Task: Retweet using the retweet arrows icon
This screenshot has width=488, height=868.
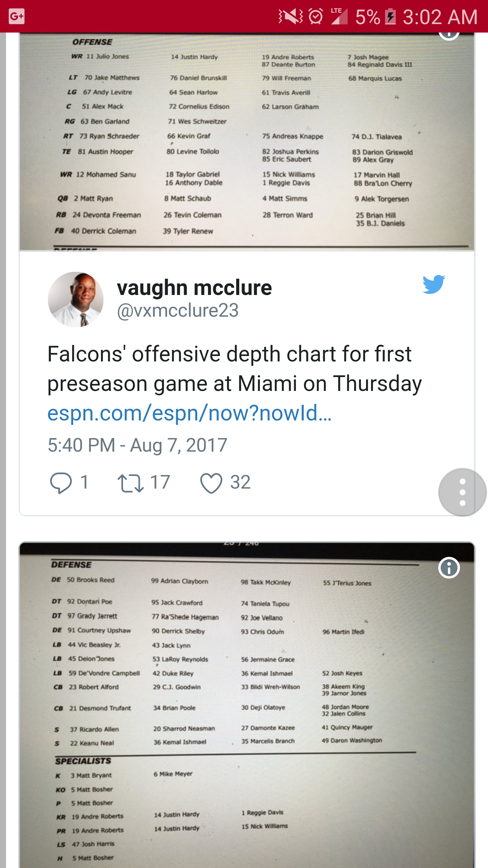Action: tap(130, 483)
